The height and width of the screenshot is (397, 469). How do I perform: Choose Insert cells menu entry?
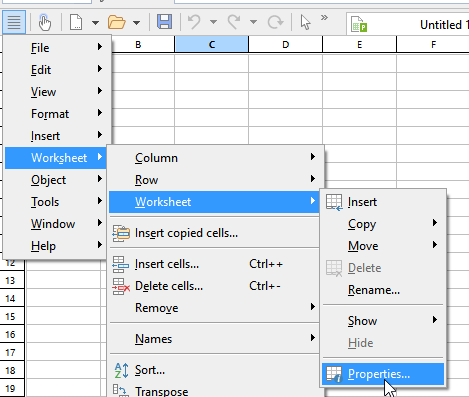(214, 264)
